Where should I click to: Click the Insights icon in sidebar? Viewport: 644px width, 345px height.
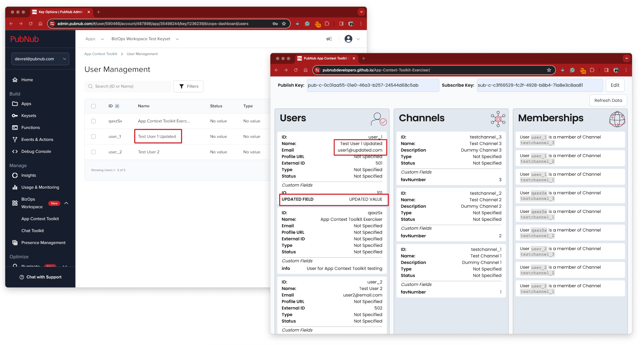coord(14,175)
